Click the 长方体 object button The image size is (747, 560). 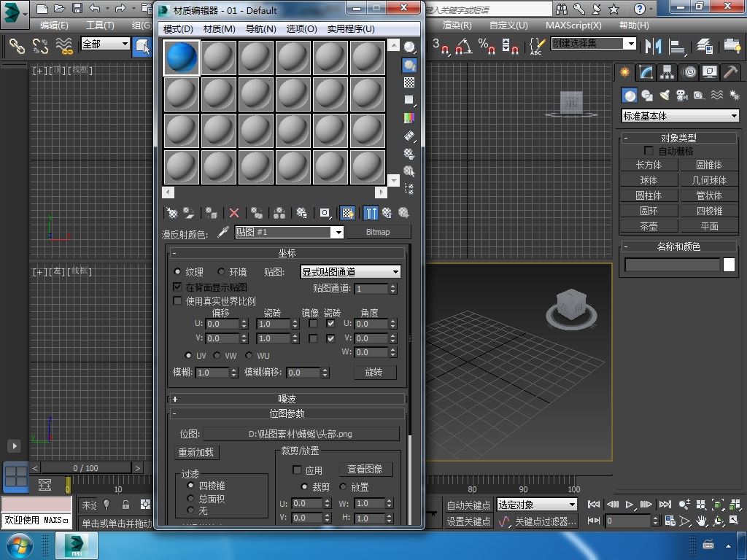(649, 165)
